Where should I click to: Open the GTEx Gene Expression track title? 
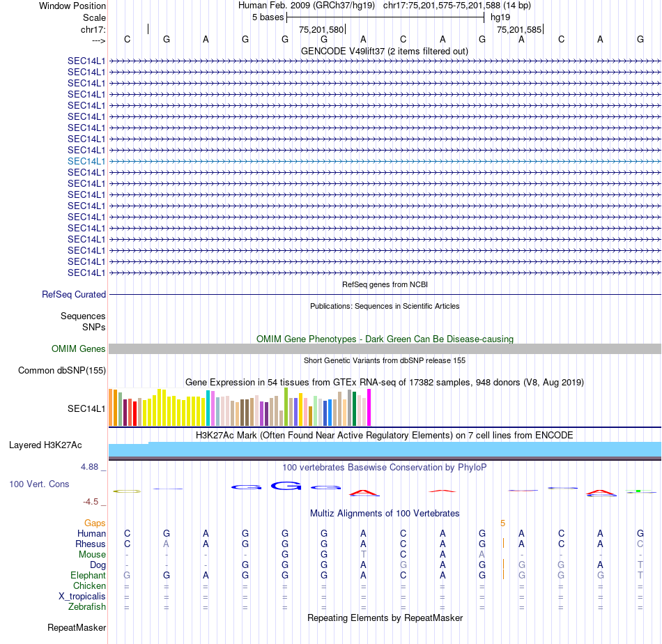click(384, 382)
